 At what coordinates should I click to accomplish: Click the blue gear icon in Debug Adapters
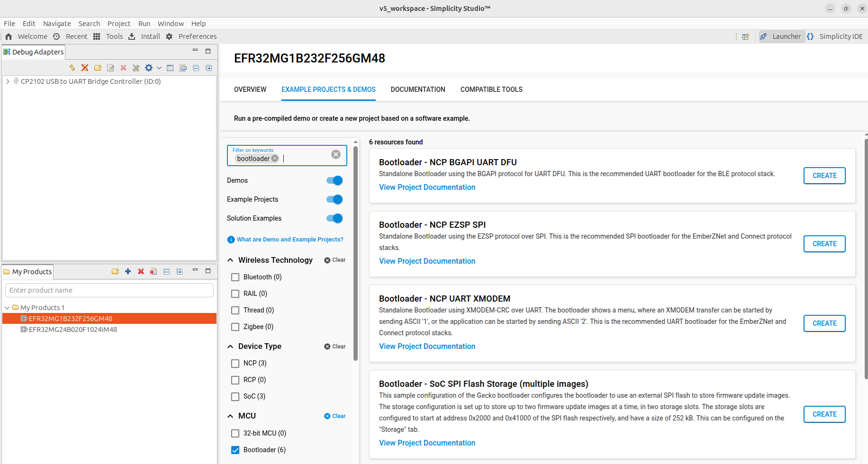click(149, 68)
